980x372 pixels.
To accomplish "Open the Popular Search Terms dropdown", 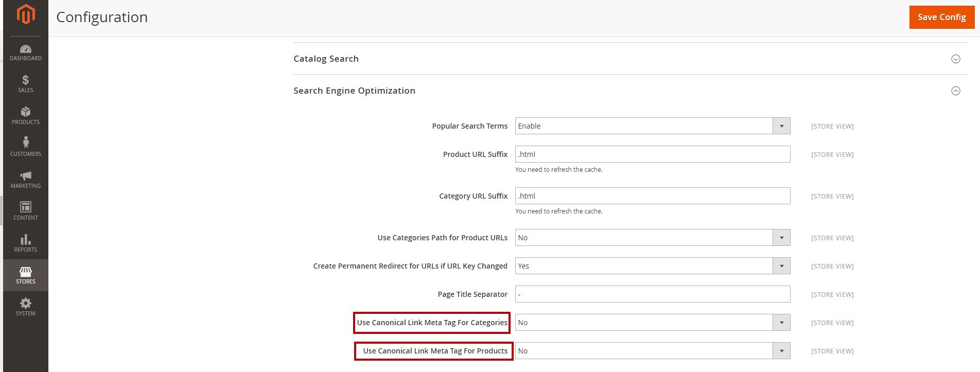I will coord(652,126).
